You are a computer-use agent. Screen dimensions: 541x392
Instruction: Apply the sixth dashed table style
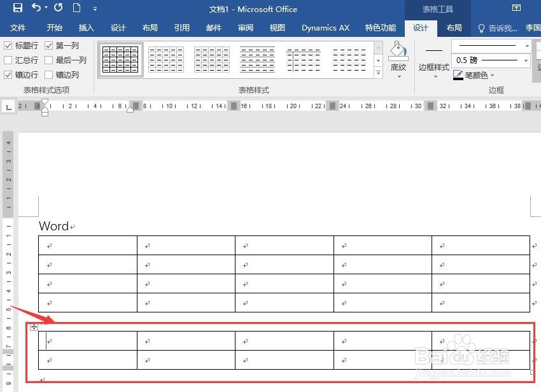[x=349, y=59]
